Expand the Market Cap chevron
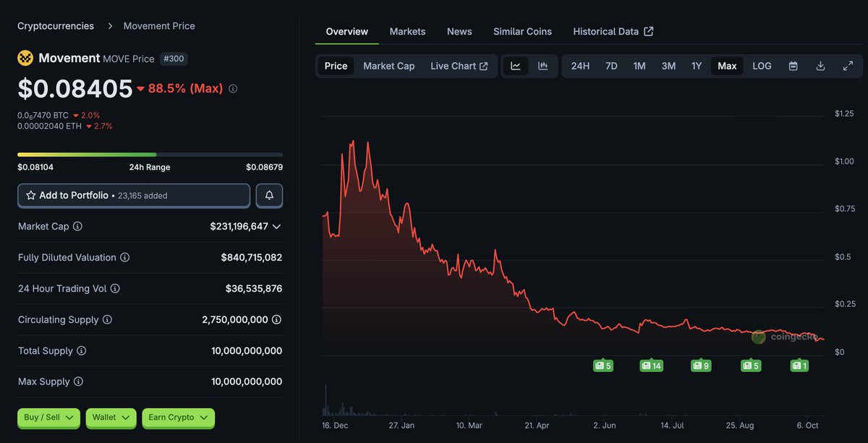This screenshot has width=868, height=443. 276,227
